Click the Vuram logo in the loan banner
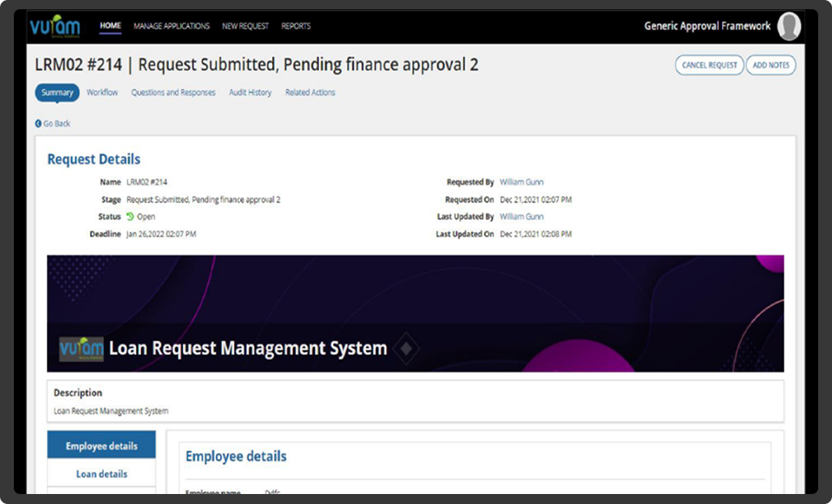Viewport: 832px width, 504px height. pyautogui.click(x=82, y=349)
